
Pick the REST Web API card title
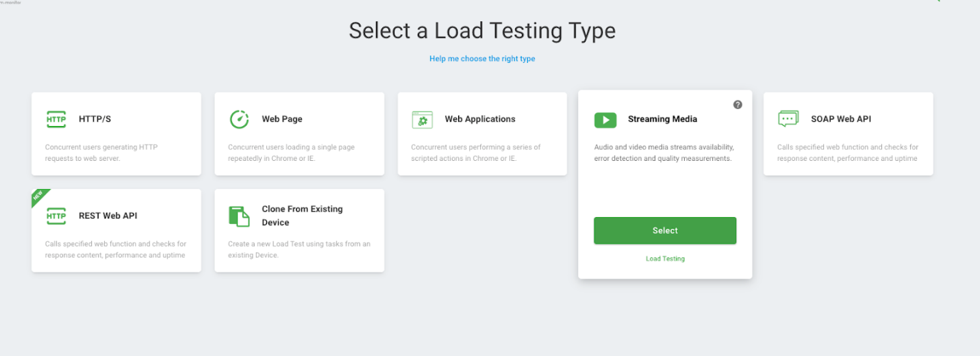click(108, 216)
